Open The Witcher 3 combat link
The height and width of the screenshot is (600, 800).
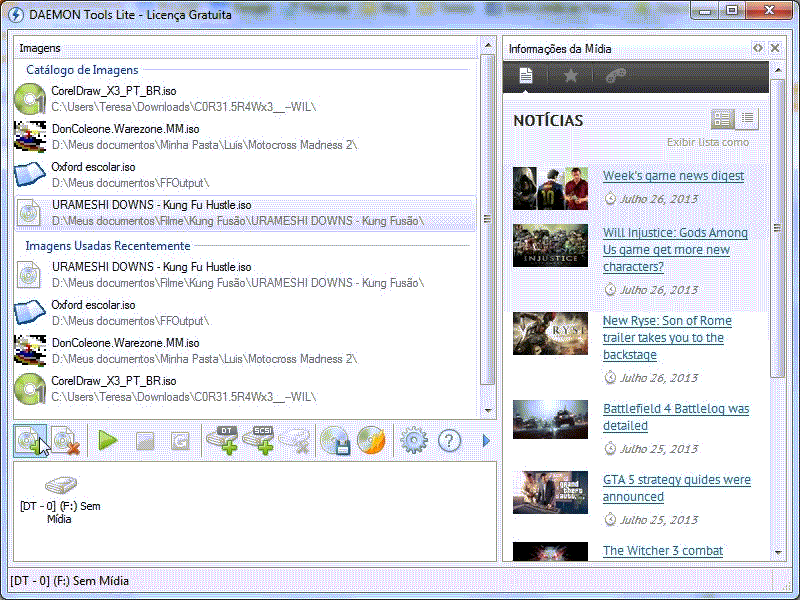point(663,551)
